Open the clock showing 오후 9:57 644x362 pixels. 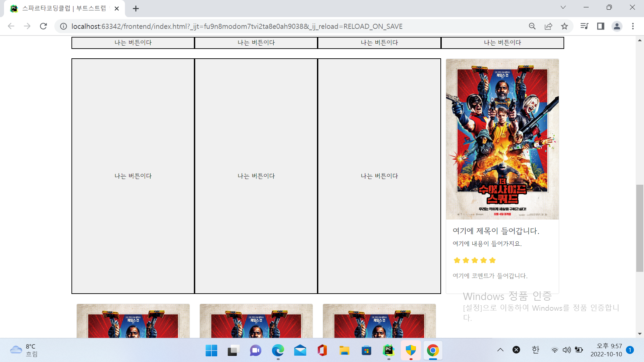(x=606, y=350)
